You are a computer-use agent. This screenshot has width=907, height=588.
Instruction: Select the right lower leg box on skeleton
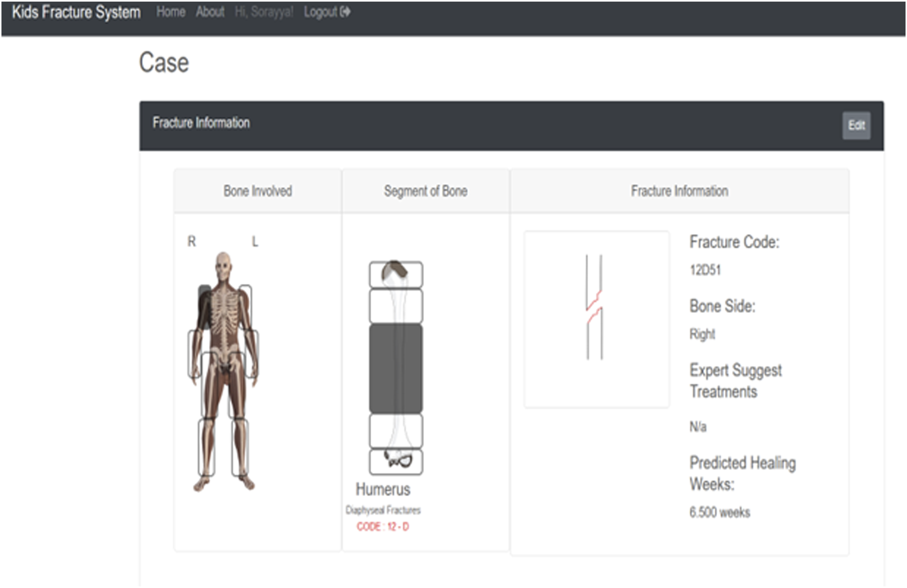[x=206, y=447]
